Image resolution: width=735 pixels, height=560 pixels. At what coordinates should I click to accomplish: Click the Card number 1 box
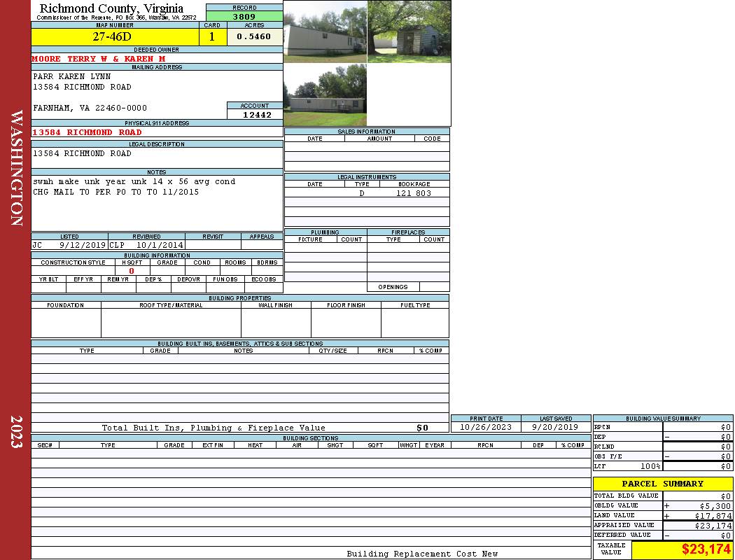(212, 37)
